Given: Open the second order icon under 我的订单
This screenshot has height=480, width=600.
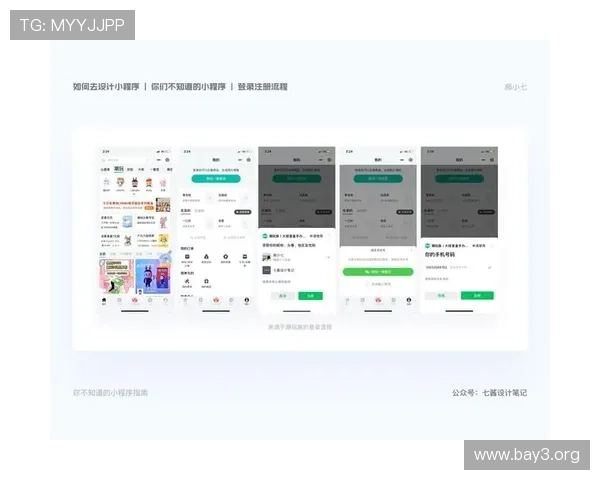Looking at the screenshot, I should click(x=206, y=257).
